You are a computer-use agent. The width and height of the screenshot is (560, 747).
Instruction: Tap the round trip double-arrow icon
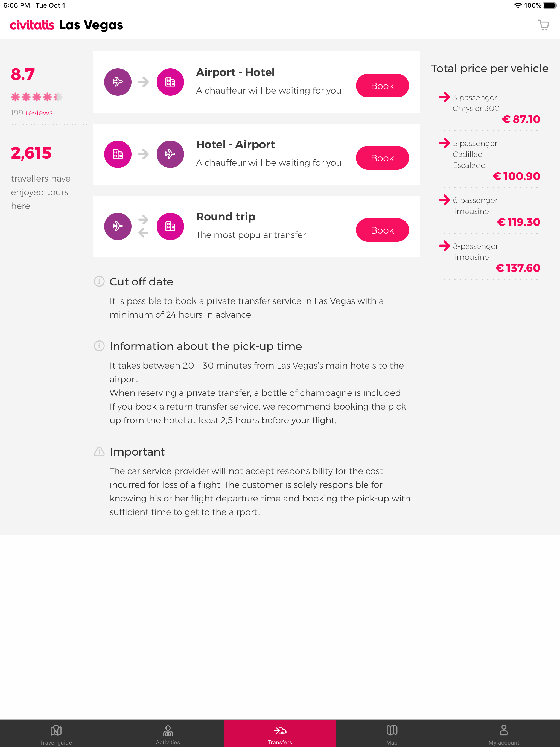click(x=143, y=226)
